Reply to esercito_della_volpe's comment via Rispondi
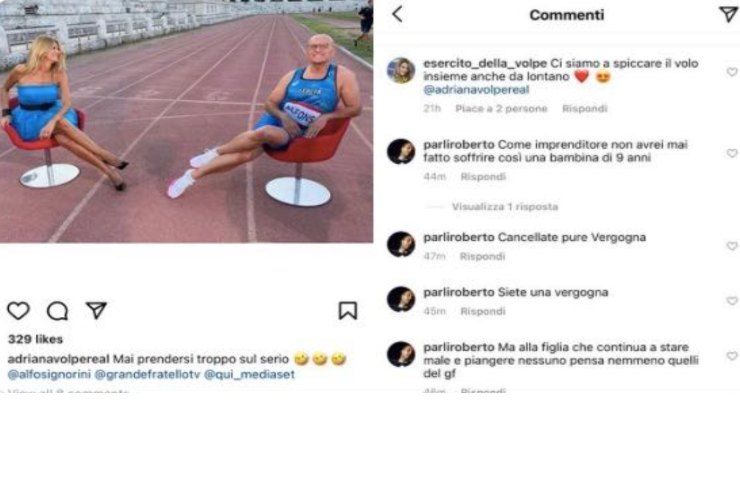 [585, 109]
